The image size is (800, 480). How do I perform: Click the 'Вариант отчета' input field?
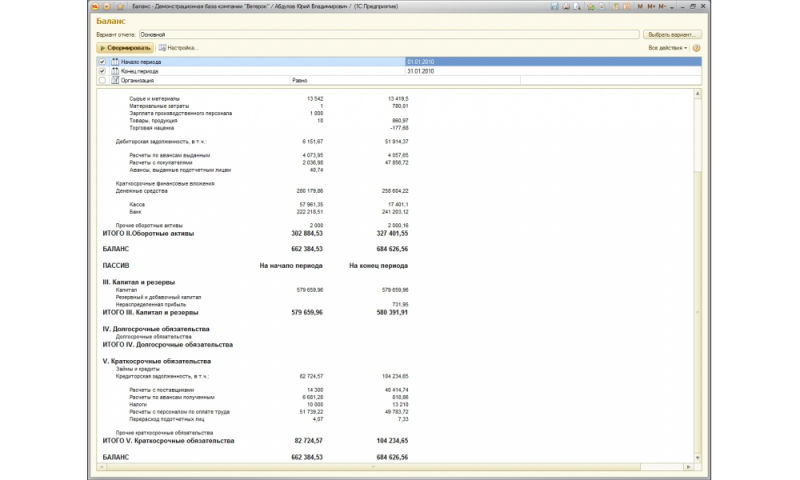point(388,34)
